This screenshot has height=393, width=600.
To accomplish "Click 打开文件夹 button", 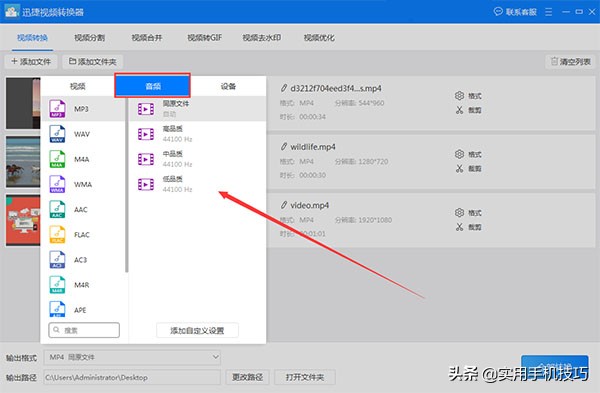I will pos(305,377).
